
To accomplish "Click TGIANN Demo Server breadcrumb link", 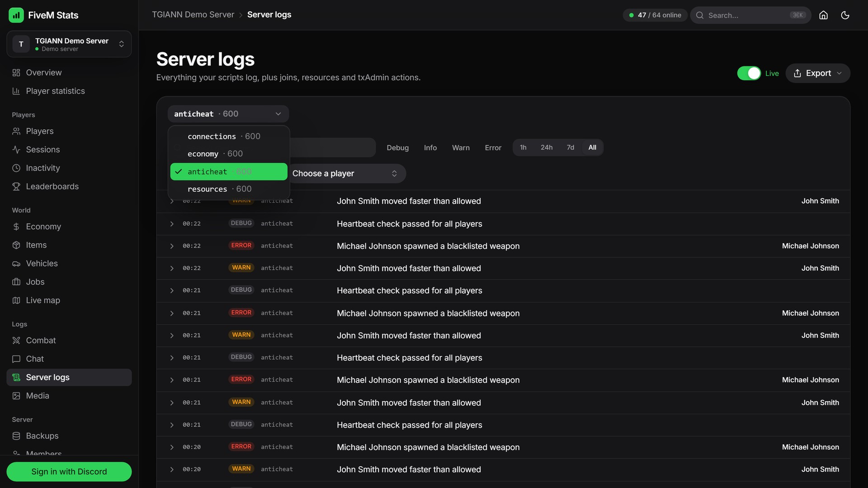I will point(193,15).
